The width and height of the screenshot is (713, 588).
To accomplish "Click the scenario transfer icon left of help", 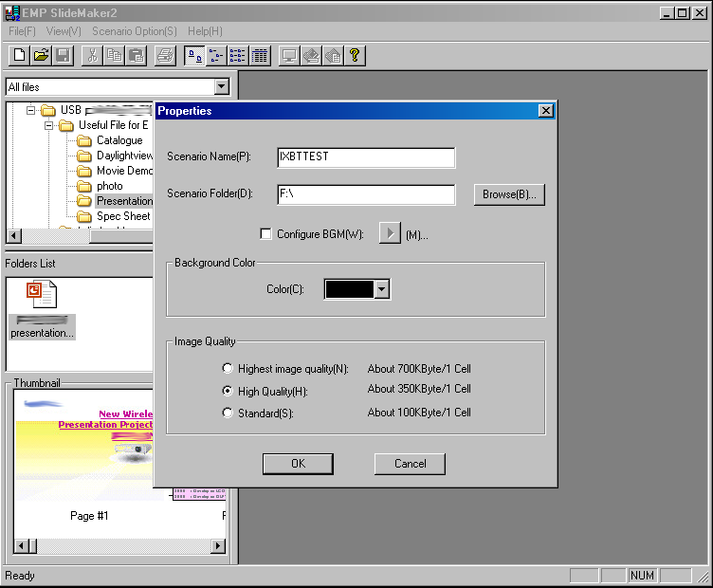I will pos(333,56).
